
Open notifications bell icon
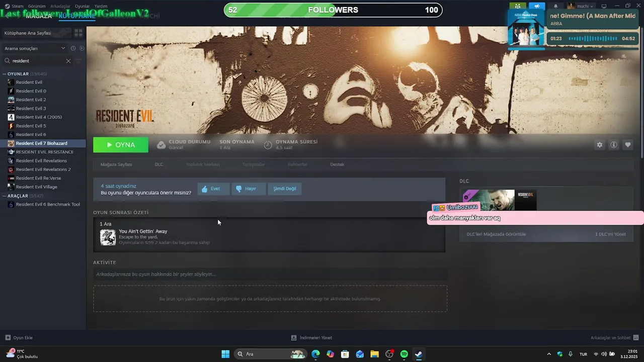click(x=556, y=6)
